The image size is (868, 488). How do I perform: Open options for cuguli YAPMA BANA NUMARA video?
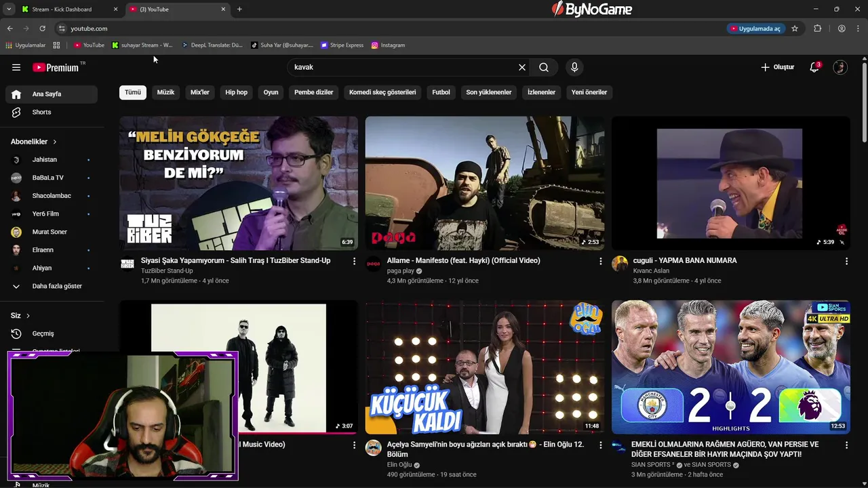846,261
